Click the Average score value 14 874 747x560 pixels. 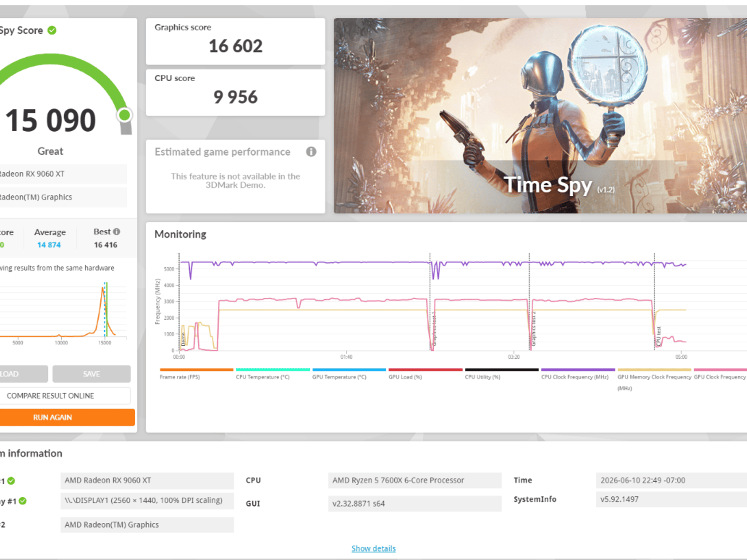coord(49,245)
